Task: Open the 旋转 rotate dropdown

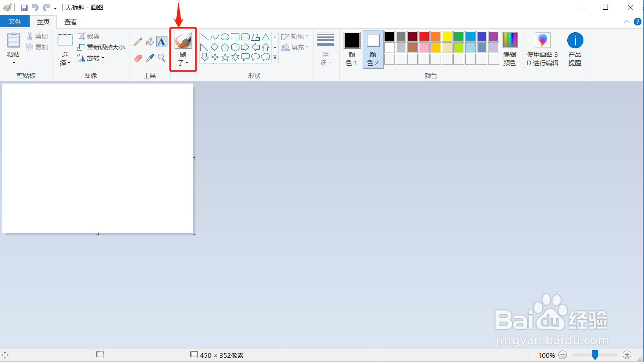Action: (x=91, y=58)
